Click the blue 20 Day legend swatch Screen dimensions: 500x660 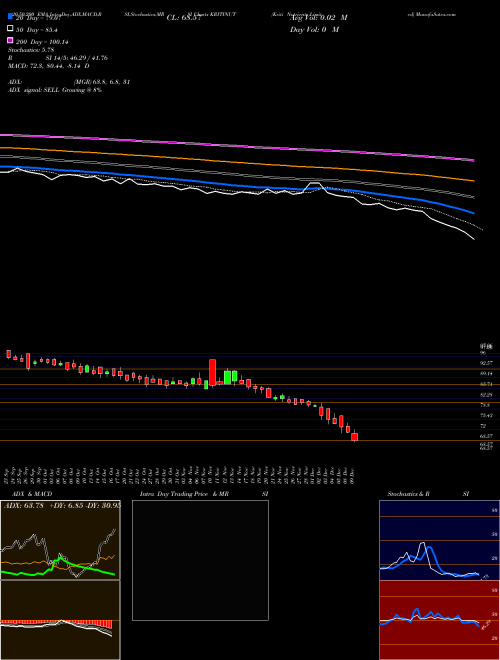[x=10, y=17]
